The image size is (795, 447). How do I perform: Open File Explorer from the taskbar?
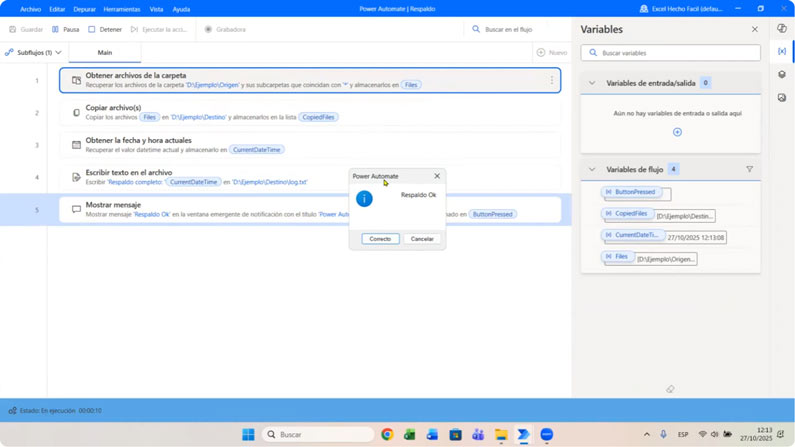[501, 434]
